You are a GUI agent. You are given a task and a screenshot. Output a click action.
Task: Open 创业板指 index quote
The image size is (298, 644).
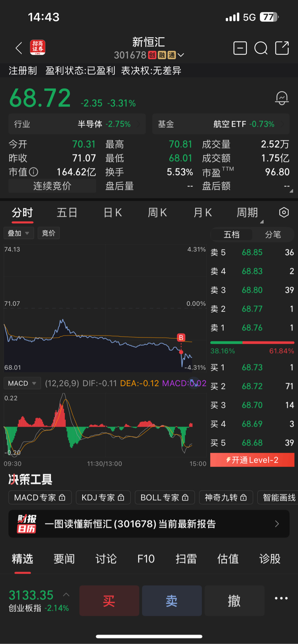pos(39,601)
